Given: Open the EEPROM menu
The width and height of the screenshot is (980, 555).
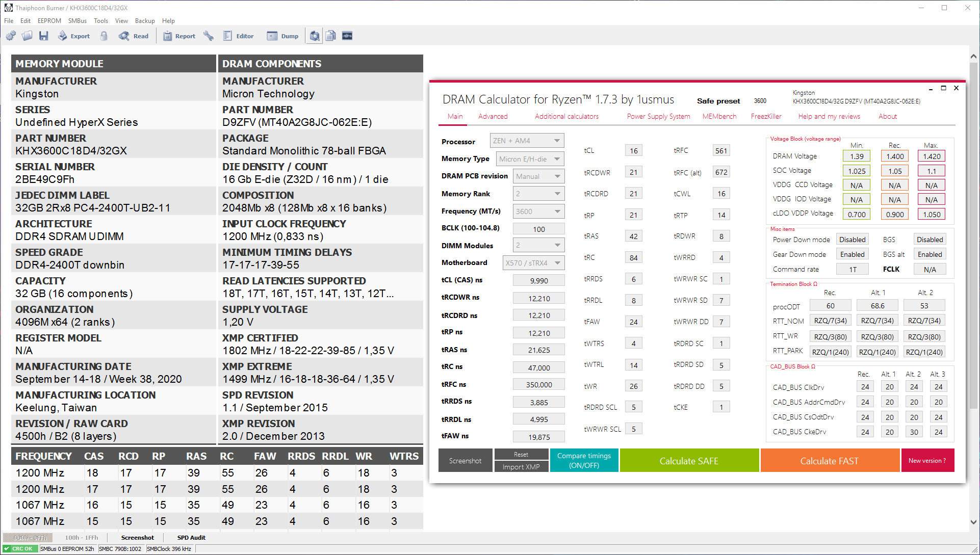Looking at the screenshot, I should 49,21.
